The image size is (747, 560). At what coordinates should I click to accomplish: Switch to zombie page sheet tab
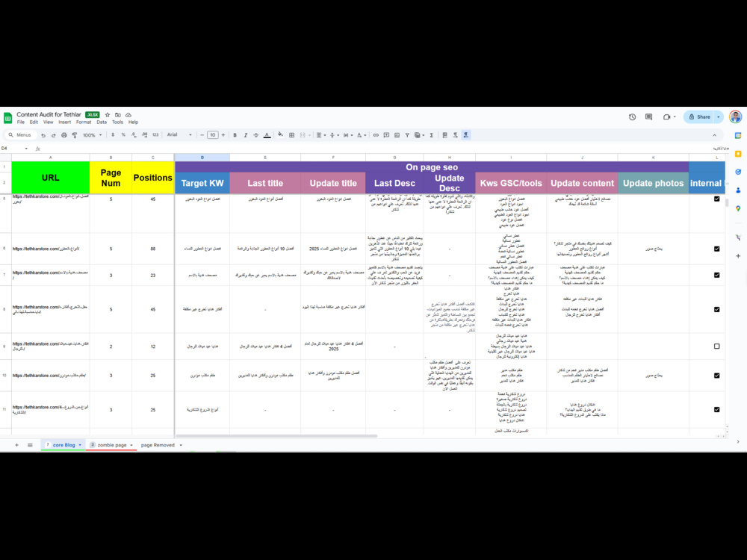click(112, 445)
